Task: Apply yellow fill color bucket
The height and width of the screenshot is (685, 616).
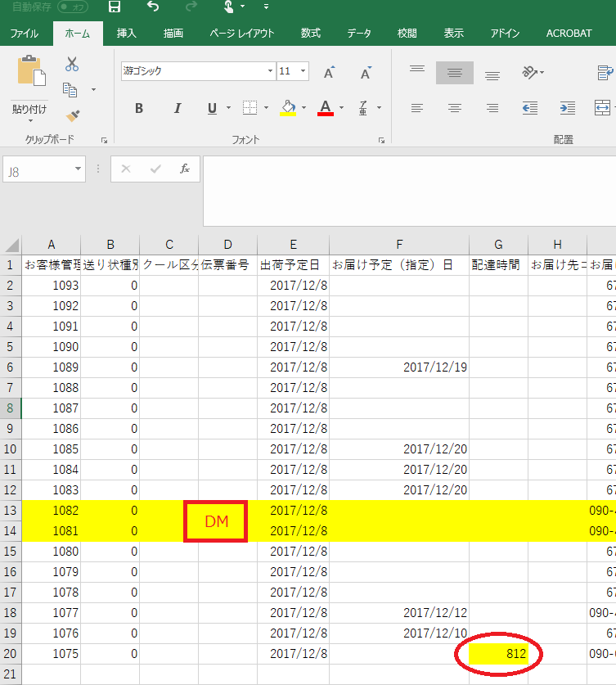Action: pyautogui.click(x=288, y=107)
